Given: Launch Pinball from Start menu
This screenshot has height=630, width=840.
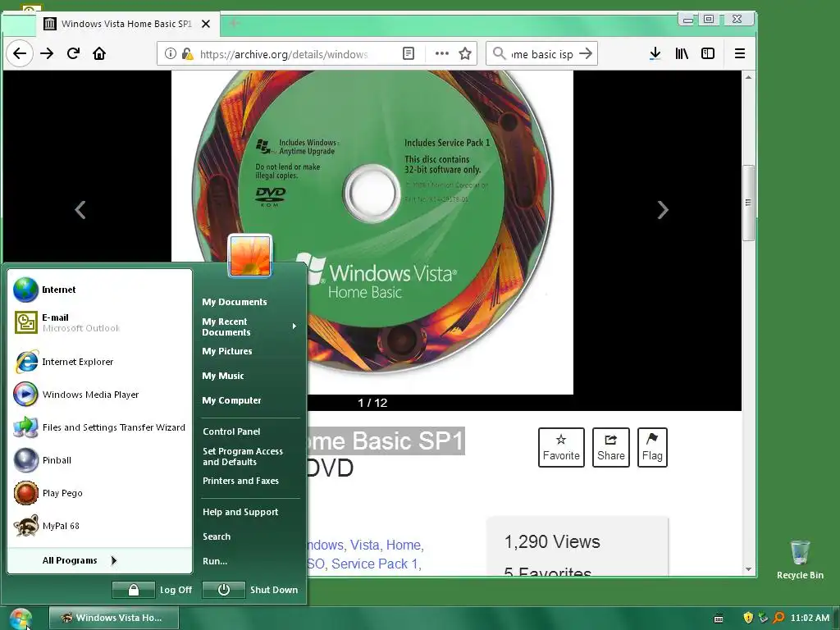Looking at the screenshot, I should click(x=101, y=460).
